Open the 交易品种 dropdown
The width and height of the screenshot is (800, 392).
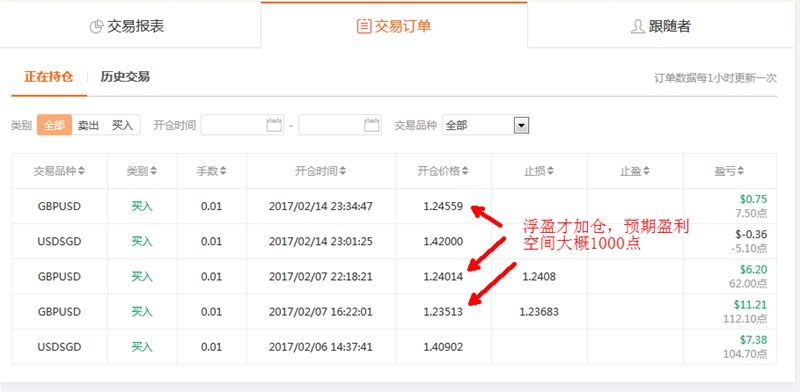485,125
